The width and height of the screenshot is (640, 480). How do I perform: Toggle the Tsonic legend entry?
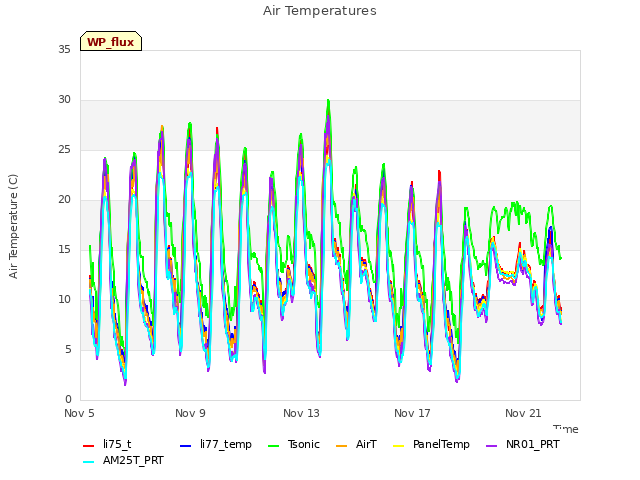pyautogui.click(x=294, y=444)
